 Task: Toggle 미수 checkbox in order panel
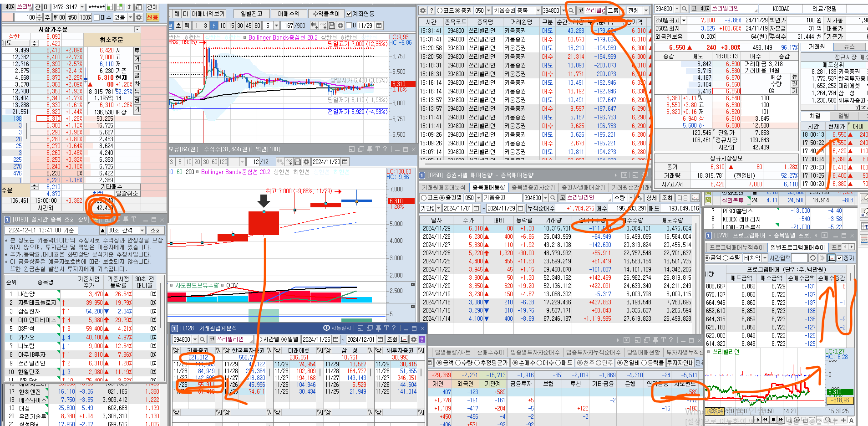(x=96, y=17)
